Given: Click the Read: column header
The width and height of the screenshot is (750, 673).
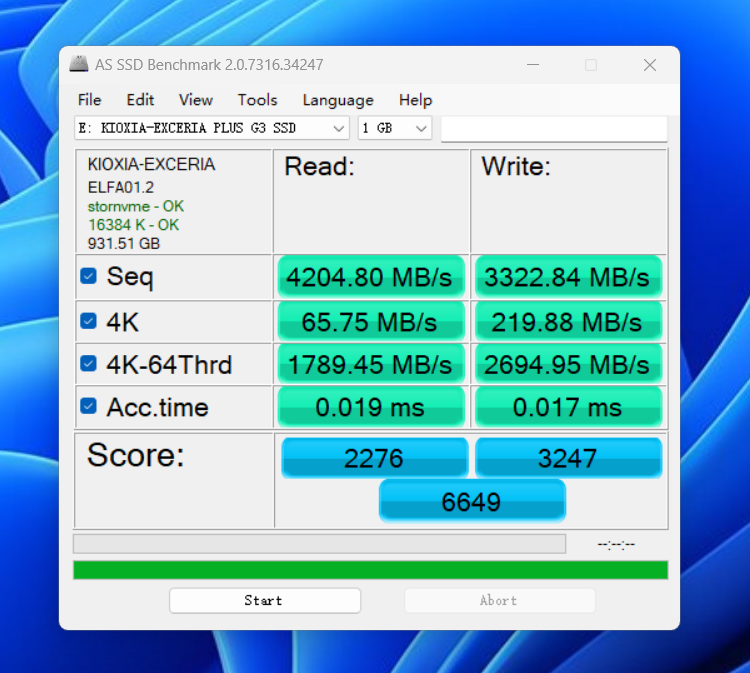Looking at the screenshot, I should click(x=320, y=166).
